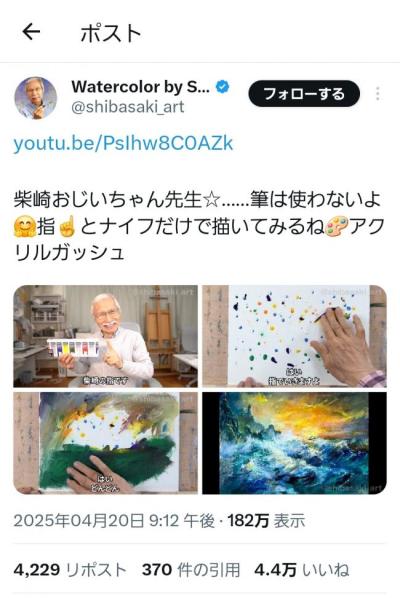Image resolution: width=400 pixels, height=598 pixels.
Task: Tap the 2025年04月20日 post timestamp
Action: coord(114,521)
